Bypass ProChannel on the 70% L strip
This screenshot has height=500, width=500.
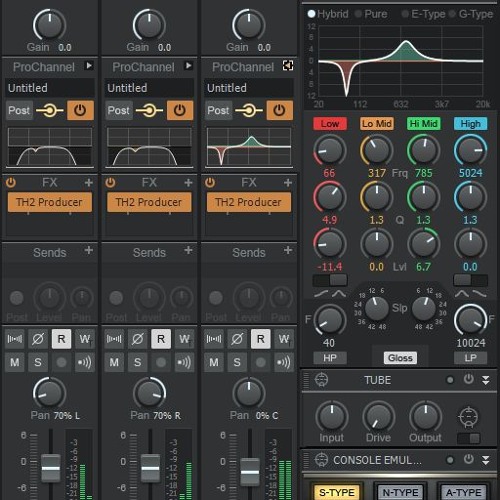[x=80, y=110]
